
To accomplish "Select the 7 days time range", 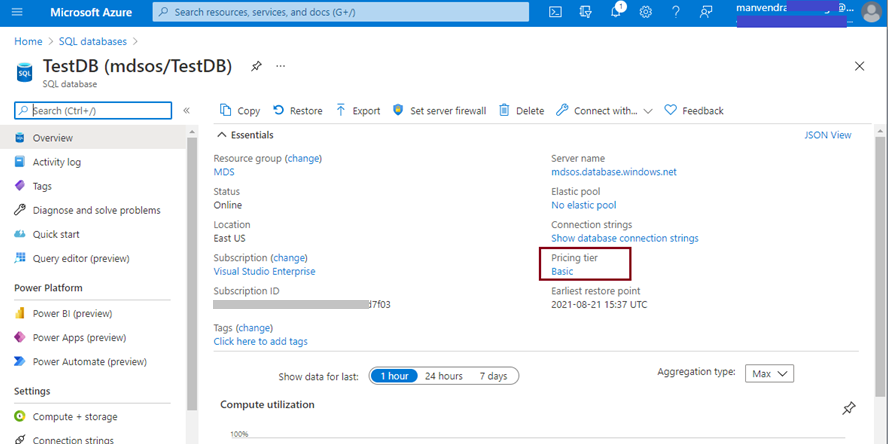I will 492,376.
